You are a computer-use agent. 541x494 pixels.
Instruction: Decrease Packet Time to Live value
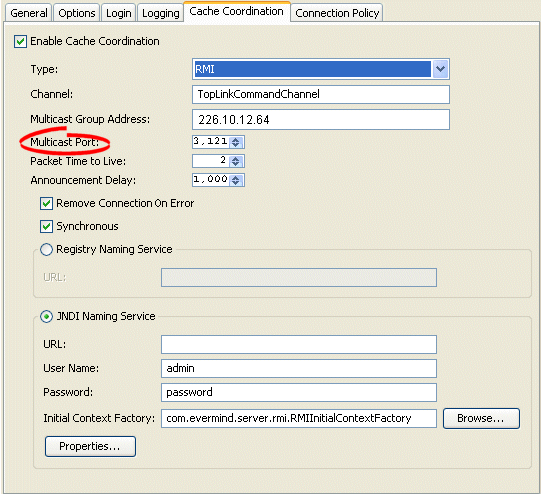pos(236,164)
